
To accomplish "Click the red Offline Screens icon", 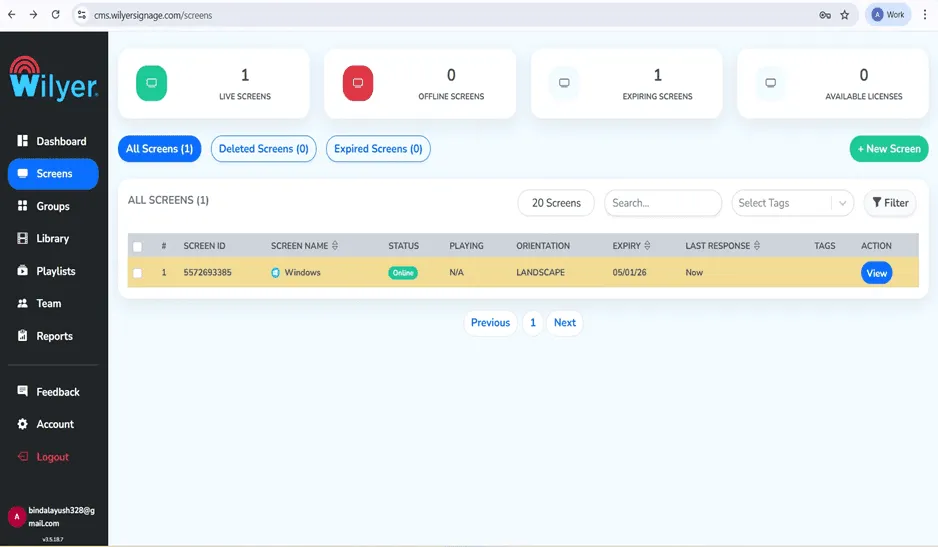I will click(358, 83).
